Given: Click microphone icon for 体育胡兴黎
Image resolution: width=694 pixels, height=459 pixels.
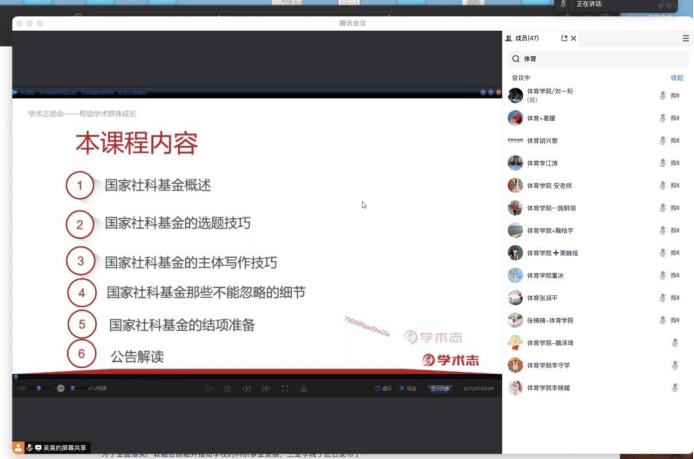Looking at the screenshot, I should [662, 140].
